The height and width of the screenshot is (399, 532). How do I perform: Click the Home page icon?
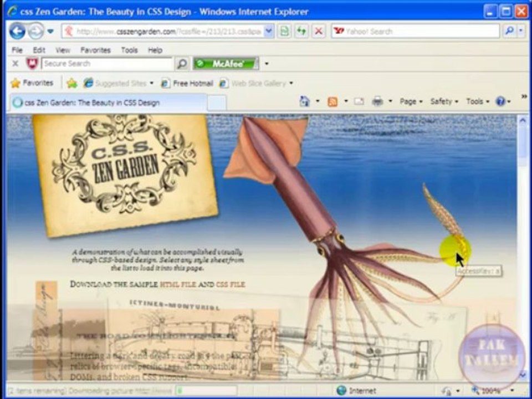tap(305, 101)
